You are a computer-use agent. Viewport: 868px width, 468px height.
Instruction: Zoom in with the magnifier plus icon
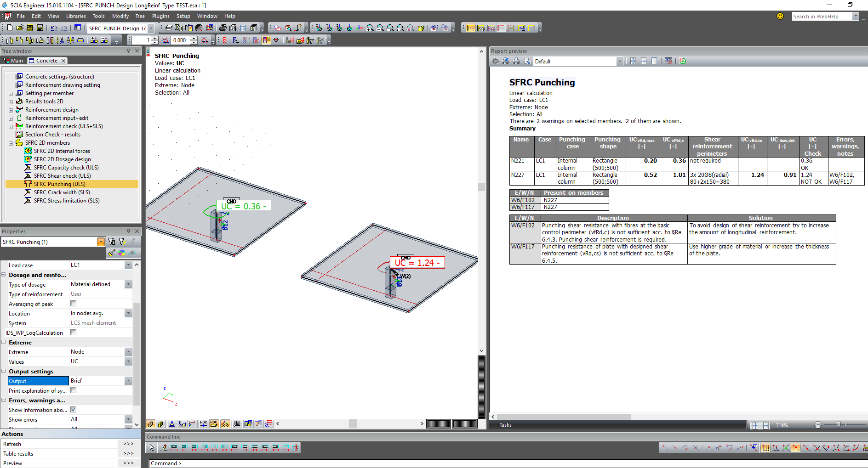pyautogui.click(x=370, y=28)
